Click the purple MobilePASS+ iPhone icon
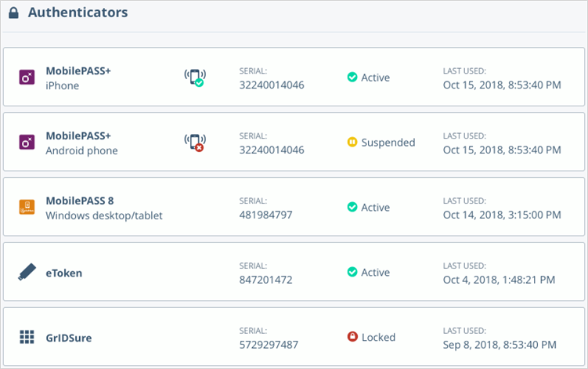 pos(27,78)
